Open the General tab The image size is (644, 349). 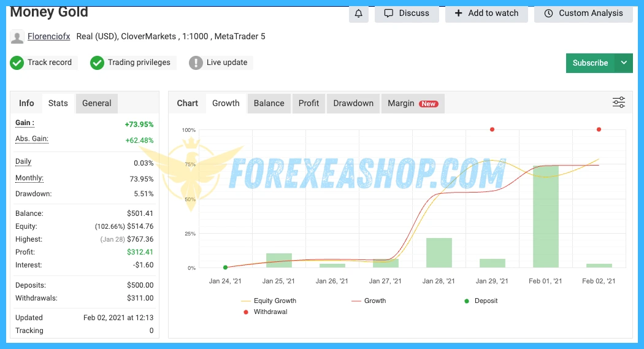97,103
